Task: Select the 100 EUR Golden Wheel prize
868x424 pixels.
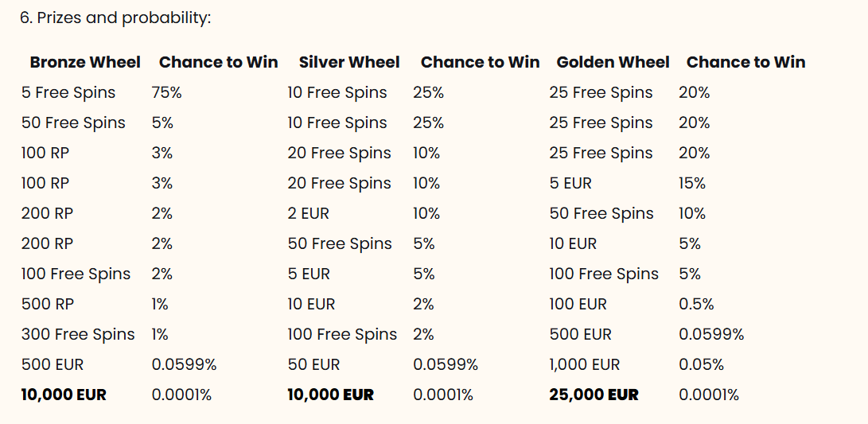Action: click(x=578, y=304)
